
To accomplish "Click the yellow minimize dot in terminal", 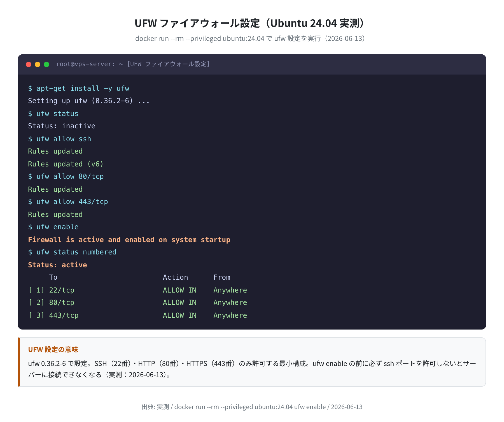I will tap(38, 64).
